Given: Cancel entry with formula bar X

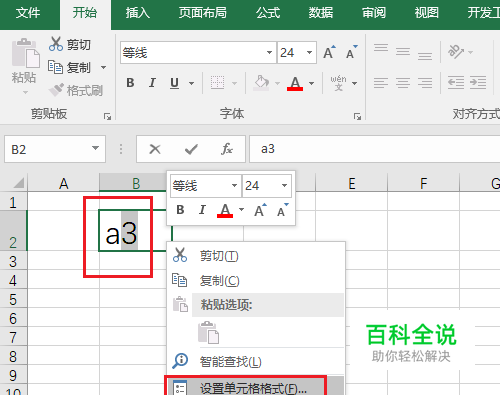Looking at the screenshot, I should [x=155, y=149].
